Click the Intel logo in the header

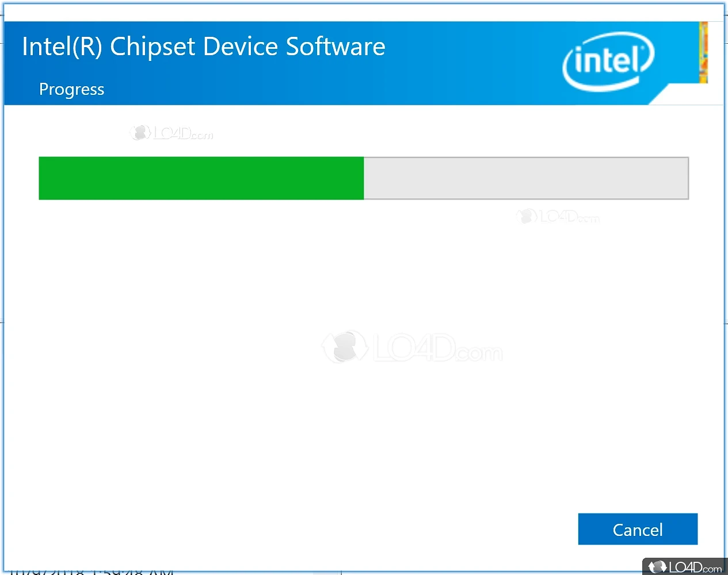(x=608, y=61)
